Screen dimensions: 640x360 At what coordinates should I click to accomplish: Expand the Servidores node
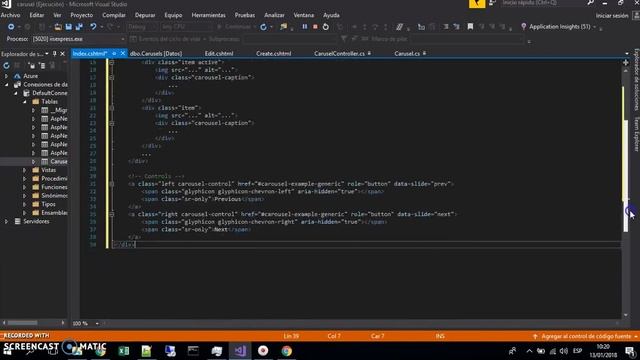(6, 221)
